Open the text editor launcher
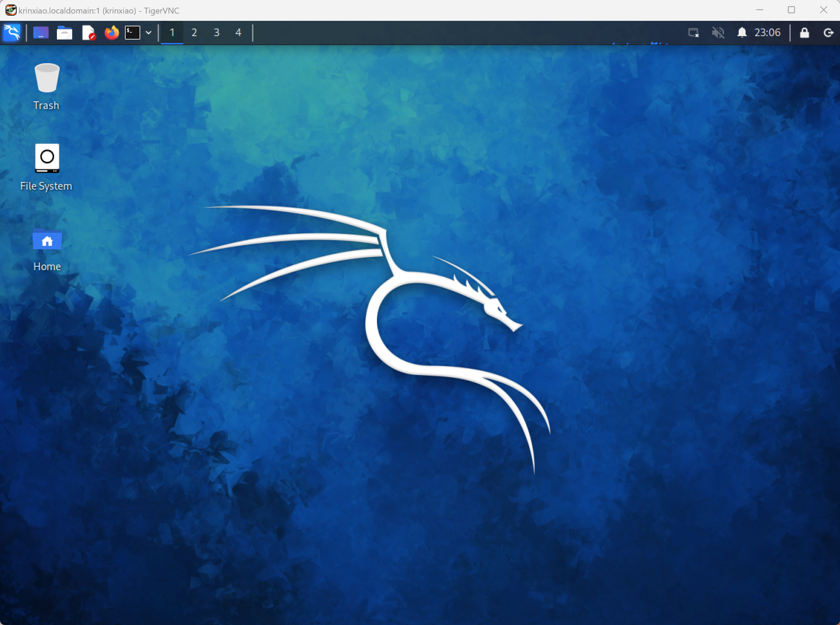The height and width of the screenshot is (625, 840). pyautogui.click(x=89, y=33)
